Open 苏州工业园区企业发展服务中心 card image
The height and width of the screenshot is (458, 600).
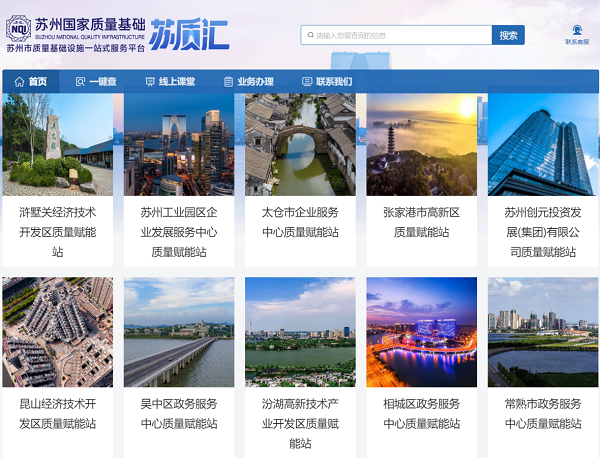pyautogui.click(x=179, y=145)
